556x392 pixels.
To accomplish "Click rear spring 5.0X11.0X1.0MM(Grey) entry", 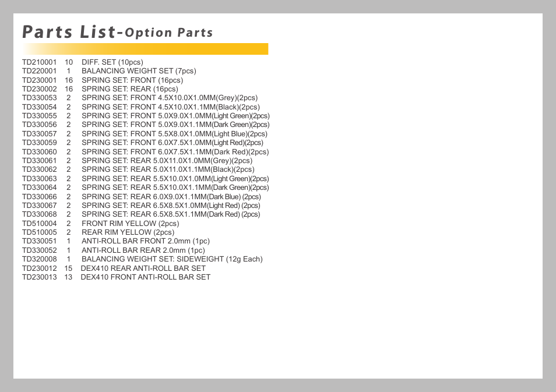I will tap(167, 161).
